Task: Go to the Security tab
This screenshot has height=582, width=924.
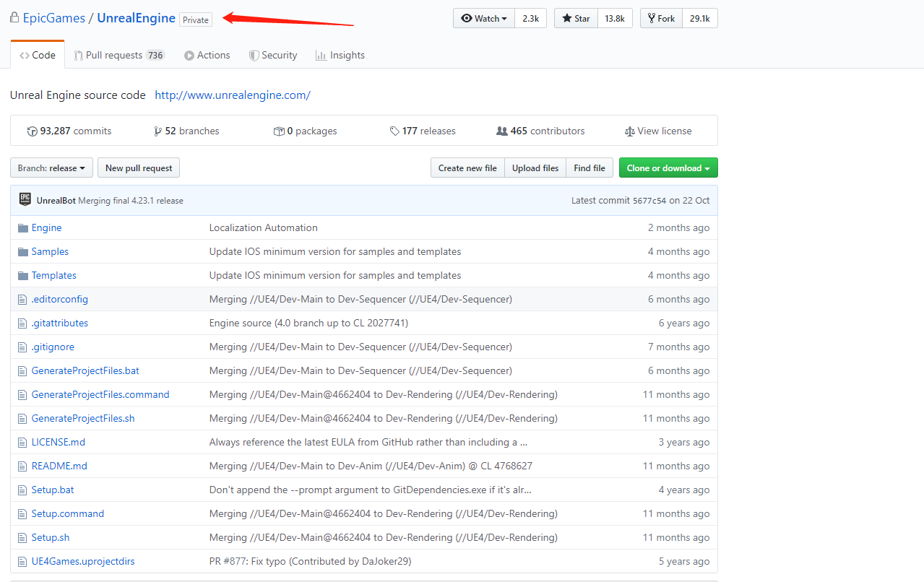Action: [273, 55]
